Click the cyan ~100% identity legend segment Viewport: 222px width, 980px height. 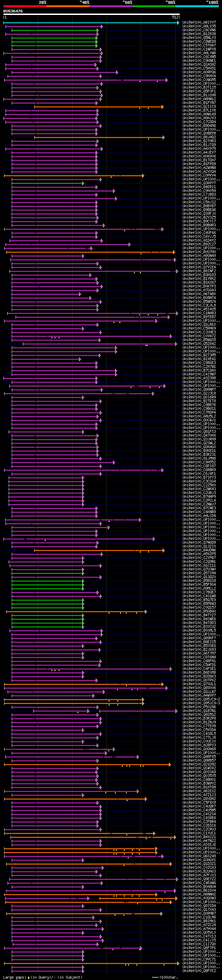(197, 6)
